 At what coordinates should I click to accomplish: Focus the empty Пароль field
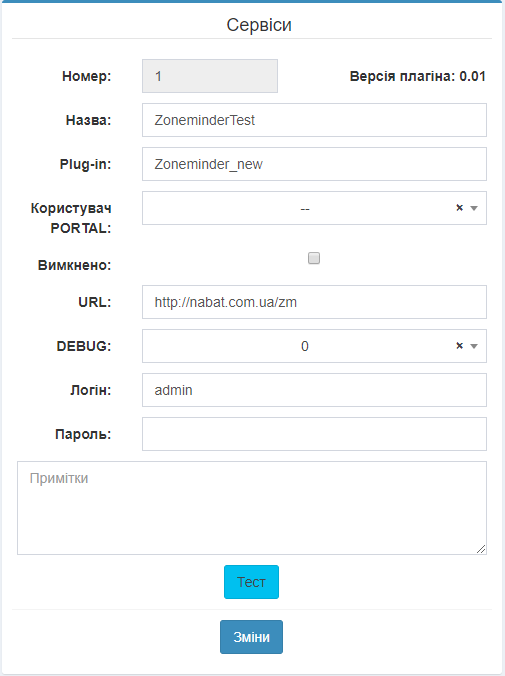tap(314, 434)
